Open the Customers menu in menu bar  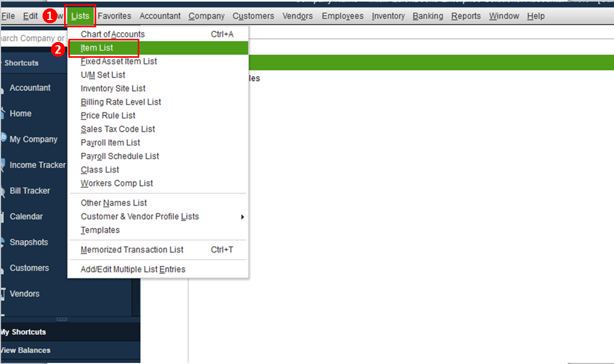(253, 16)
